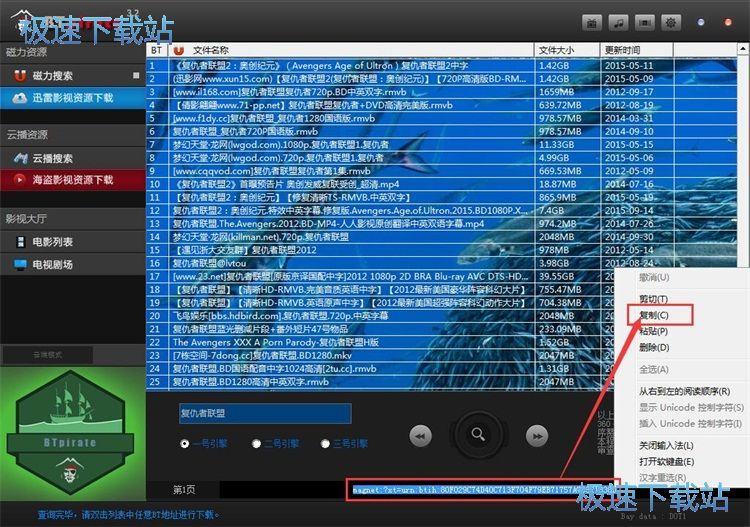The image size is (750, 527).
Task: Open 电影列表 in the sidebar
Action: point(73,242)
